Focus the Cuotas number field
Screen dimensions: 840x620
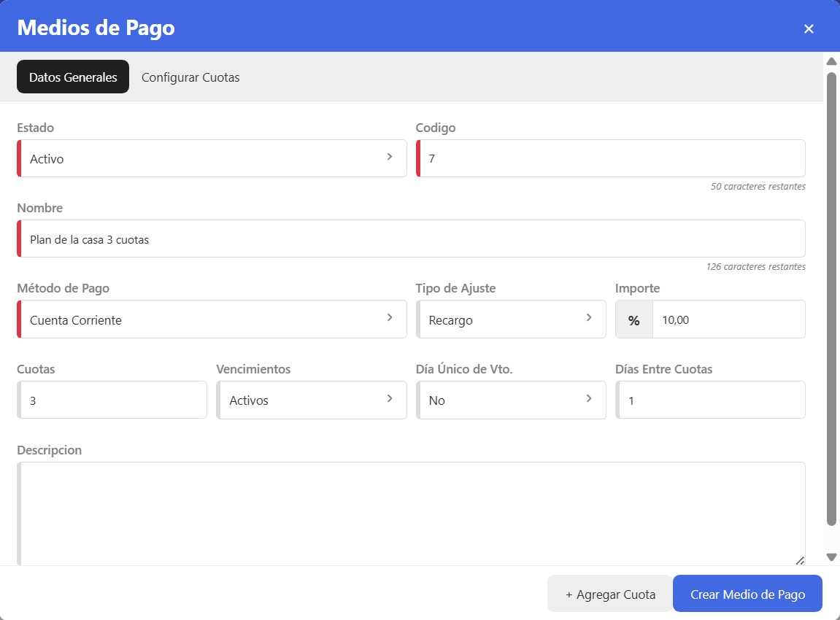pos(113,400)
